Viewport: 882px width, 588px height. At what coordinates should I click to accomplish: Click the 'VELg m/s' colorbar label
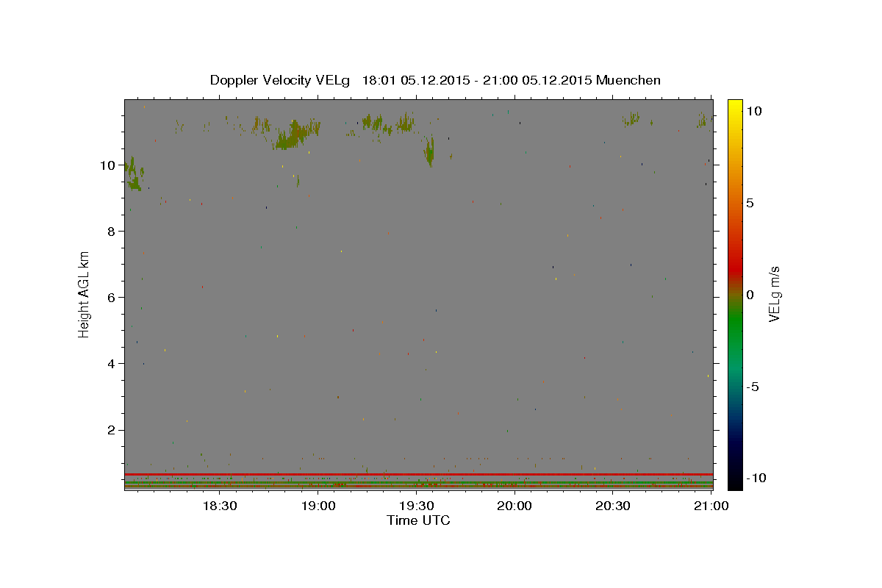tap(774, 295)
